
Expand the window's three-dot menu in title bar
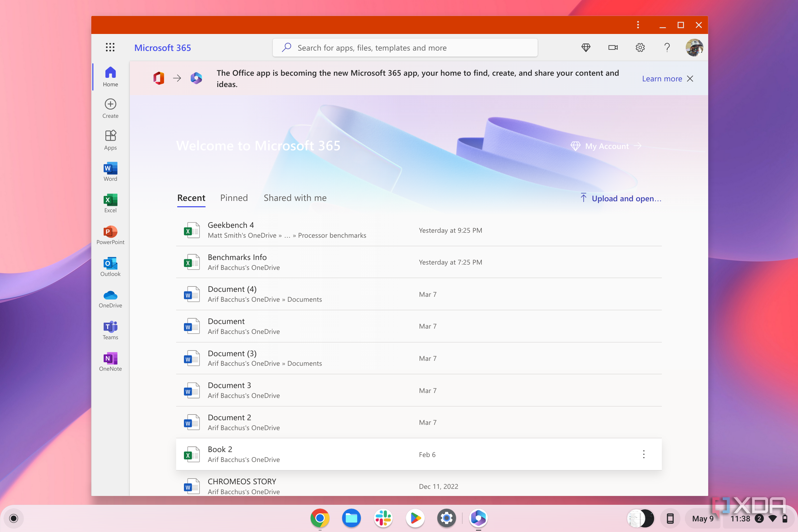638,25
